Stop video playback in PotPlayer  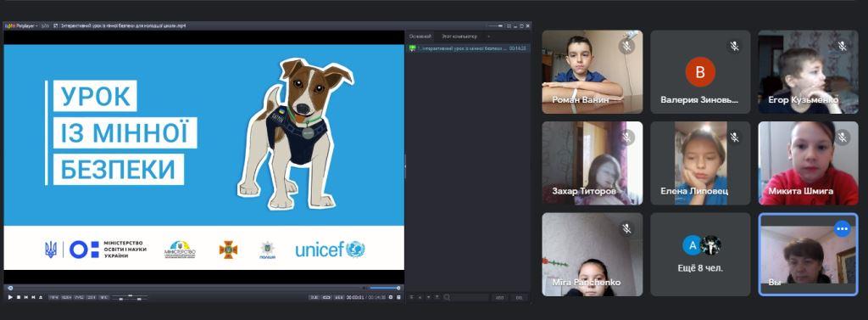pos(19,297)
